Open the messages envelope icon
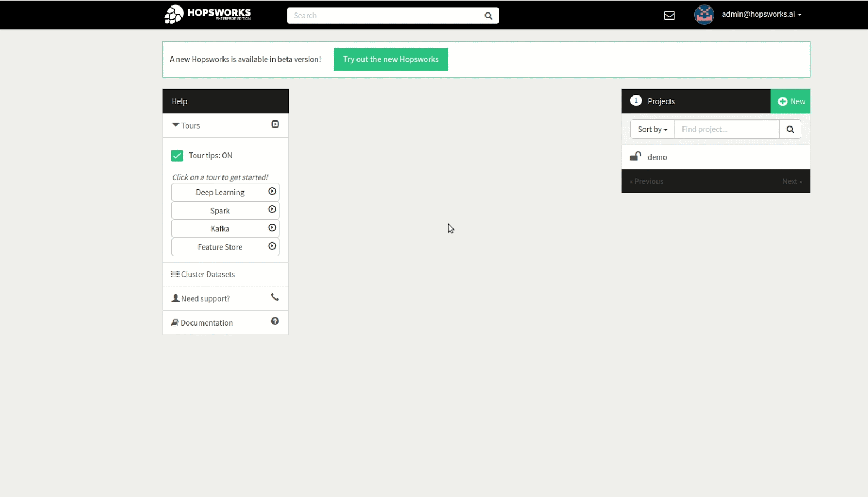The image size is (868, 497). coord(669,15)
